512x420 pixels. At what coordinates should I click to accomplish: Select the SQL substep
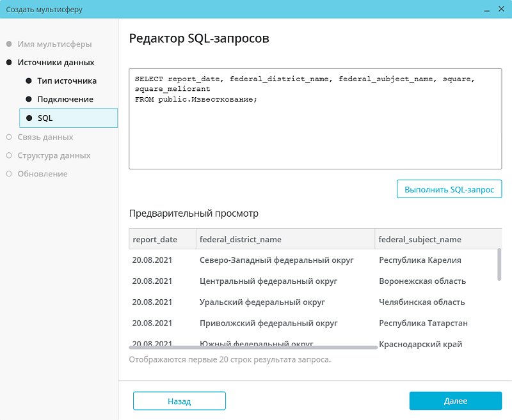tap(45, 118)
